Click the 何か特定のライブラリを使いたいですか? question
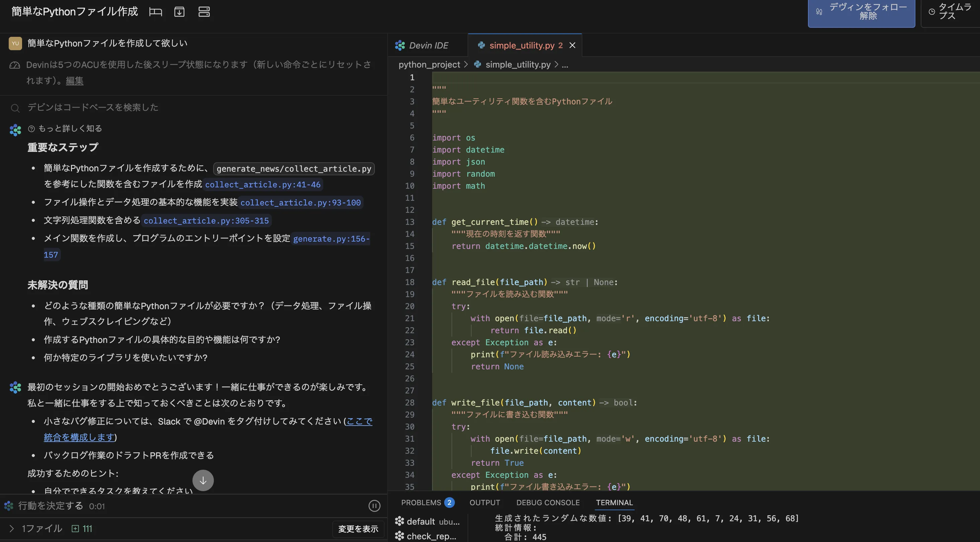 (126, 358)
